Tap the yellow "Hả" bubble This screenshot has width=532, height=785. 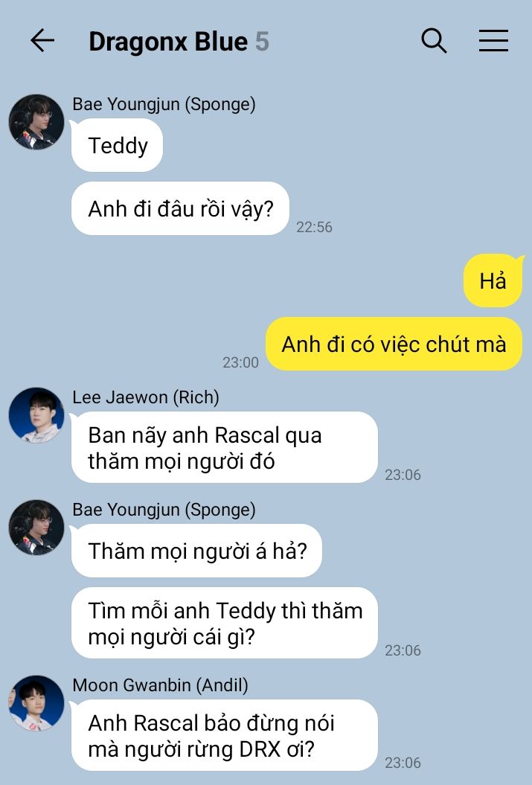[x=493, y=281]
